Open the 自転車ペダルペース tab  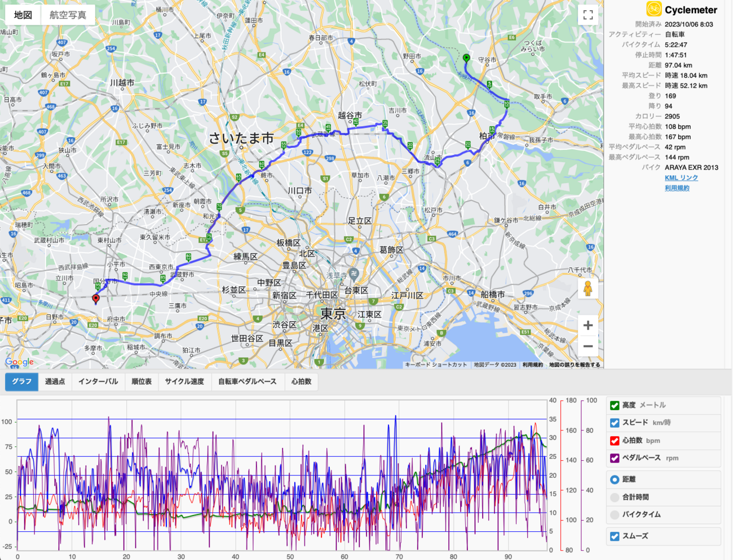pyautogui.click(x=248, y=381)
